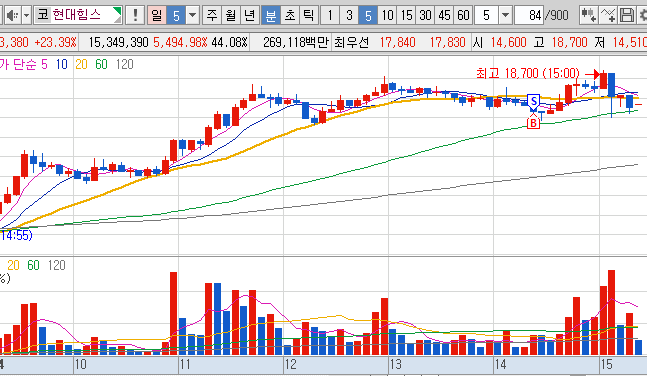The image size is (647, 376).
Task: Click the B buy marker on chart
Action: (533, 122)
